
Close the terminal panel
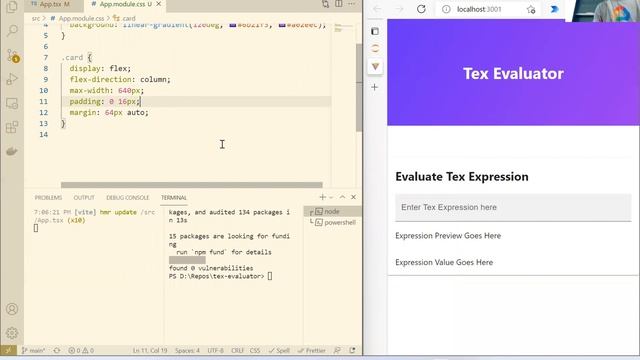click(x=353, y=197)
